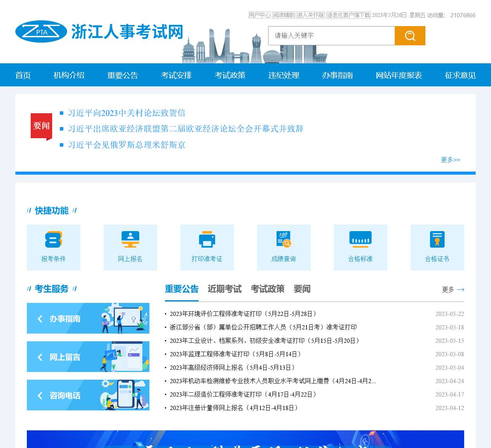Click the 合格标准 ruler icon

[361, 240]
